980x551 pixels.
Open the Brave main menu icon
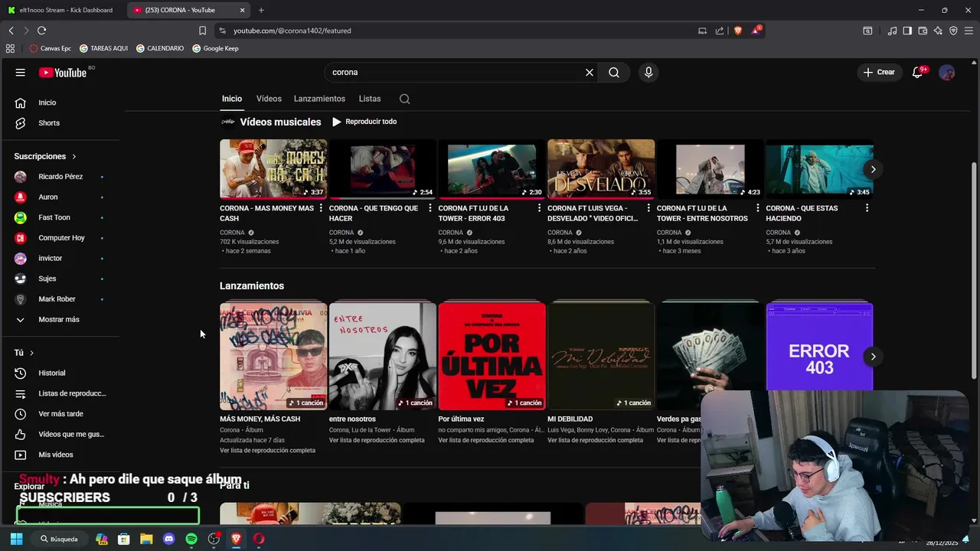pyautogui.click(x=969, y=31)
